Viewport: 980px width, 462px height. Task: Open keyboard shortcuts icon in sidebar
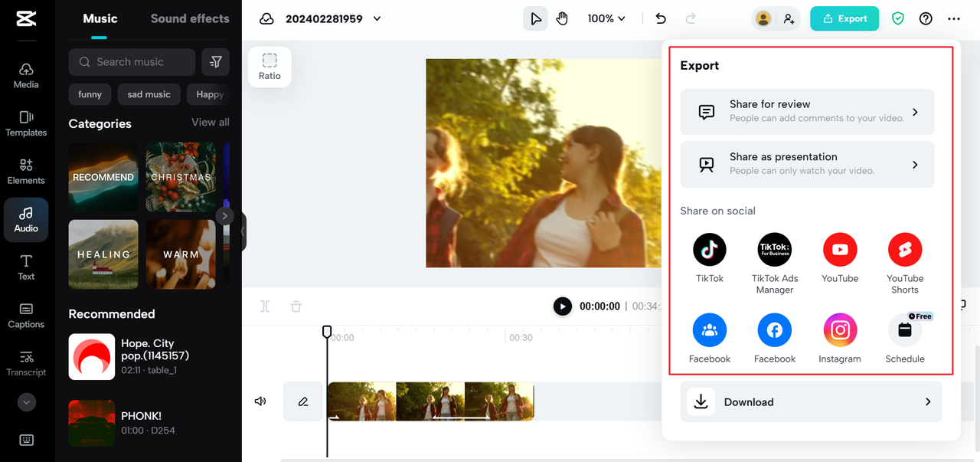click(27, 440)
